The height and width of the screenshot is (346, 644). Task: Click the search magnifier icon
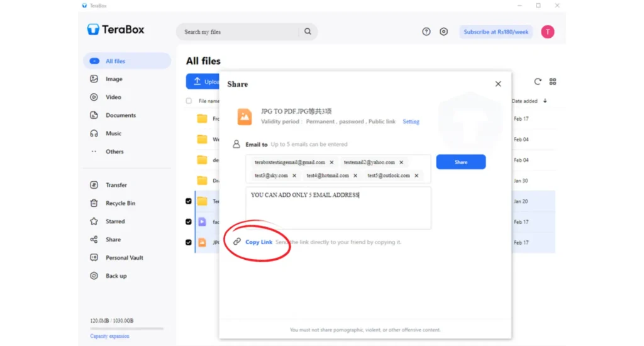point(308,31)
